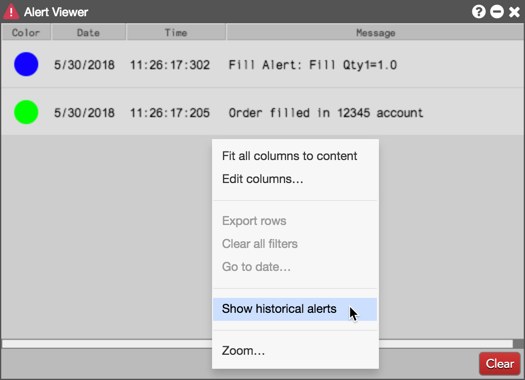Choose Fit all columns to content
The image size is (525, 380).
[x=295, y=156]
